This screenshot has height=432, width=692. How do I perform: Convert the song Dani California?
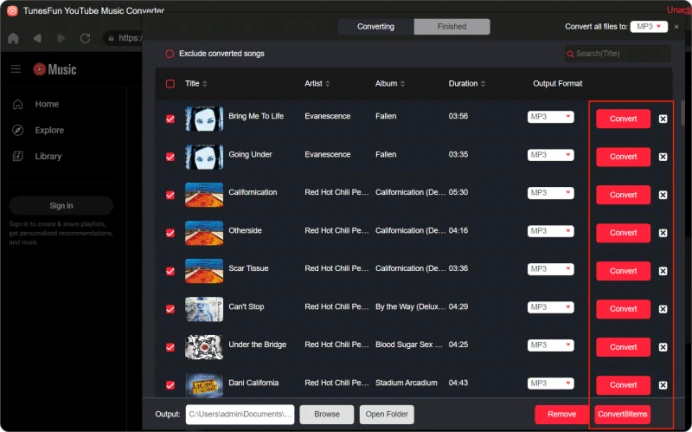623,385
